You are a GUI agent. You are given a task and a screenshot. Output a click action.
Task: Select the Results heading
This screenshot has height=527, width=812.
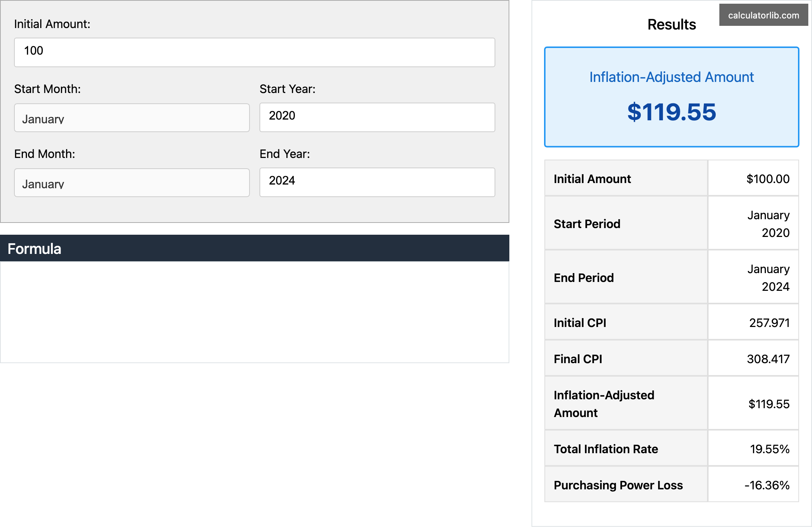coord(671,24)
